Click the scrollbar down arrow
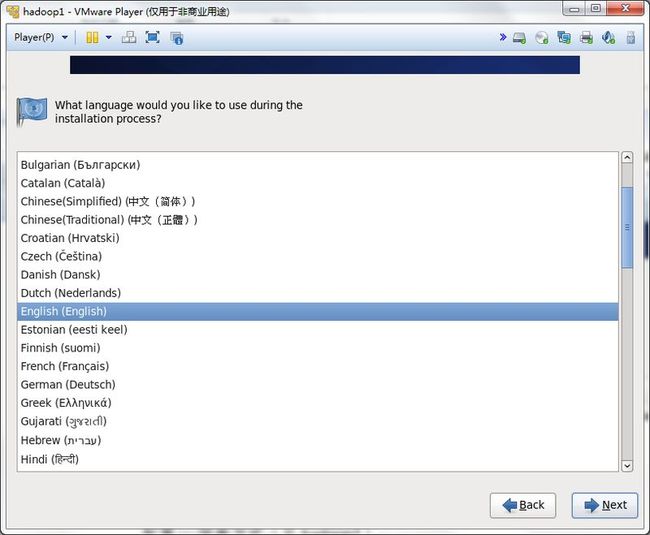650x535 pixels. pyautogui.click(x=627, y=466)
